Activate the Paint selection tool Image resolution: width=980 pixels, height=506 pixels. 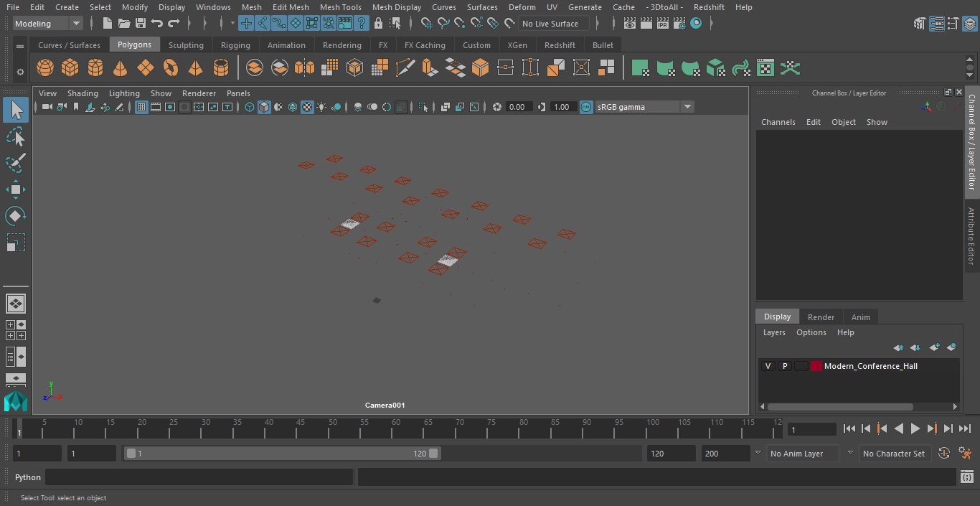click(x=15, y=163)
